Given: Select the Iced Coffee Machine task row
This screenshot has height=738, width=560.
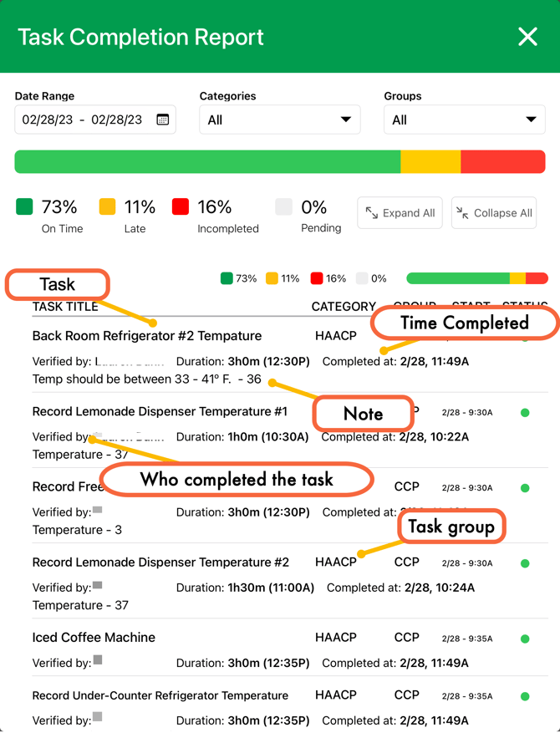Looking at the screenshot, I should 94,638.
